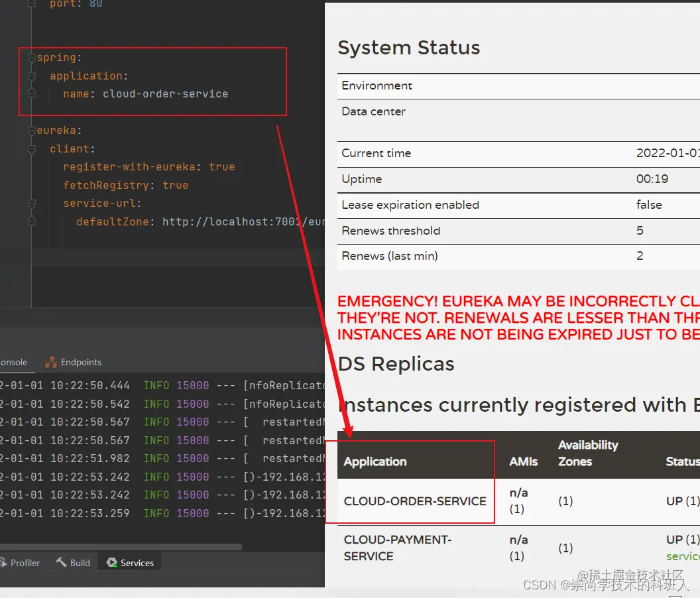The image size is (700, 598).
Task: Click UP (1) status for CLOUD-ORDER-SERVICE
Action: [683, 501]
